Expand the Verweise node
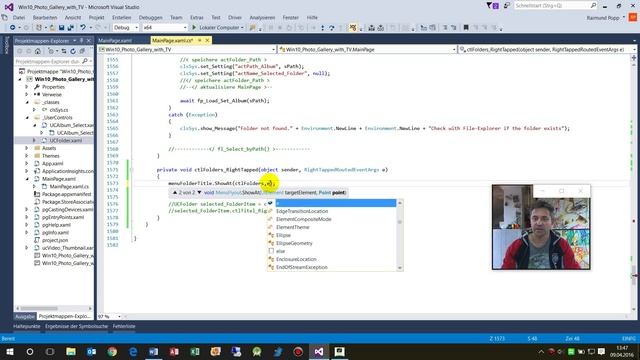Viewport: 640px width, 360px height. 27,94
